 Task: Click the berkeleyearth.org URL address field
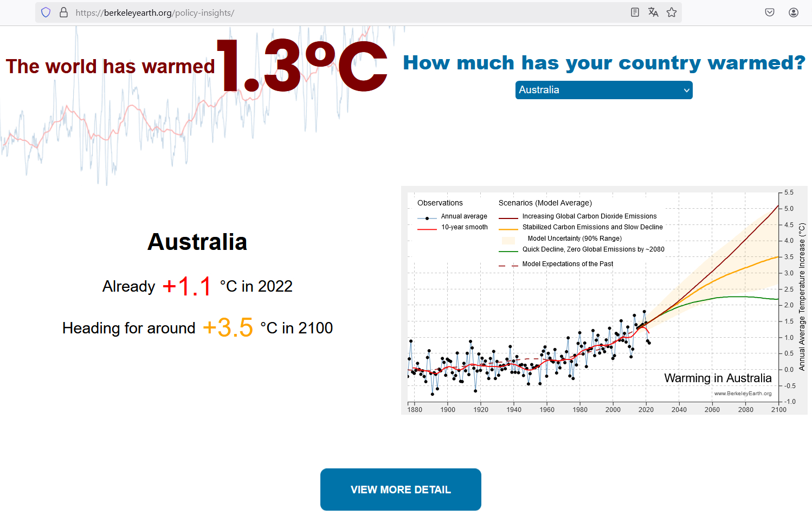pos(347,12)
